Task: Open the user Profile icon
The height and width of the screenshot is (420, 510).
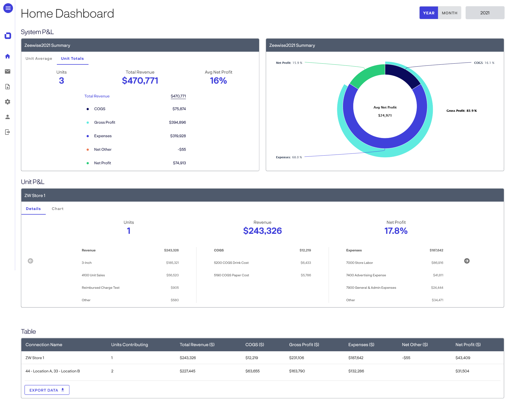Action: point(8,117)
